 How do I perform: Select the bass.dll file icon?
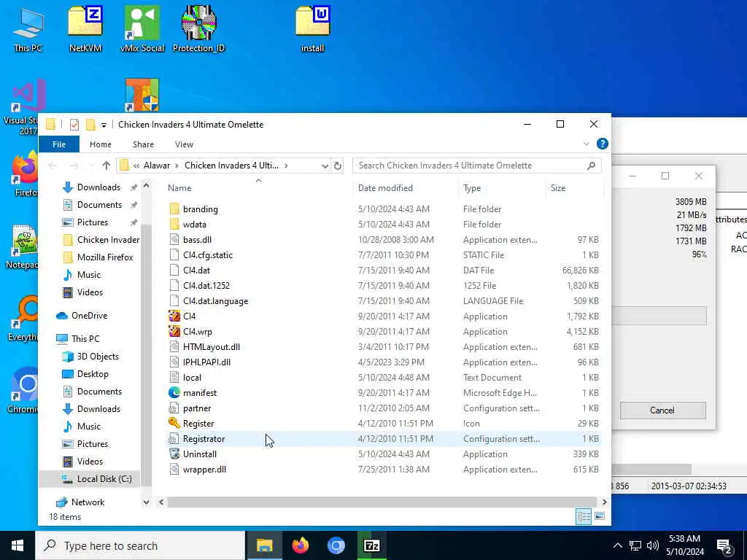(174, 239)
